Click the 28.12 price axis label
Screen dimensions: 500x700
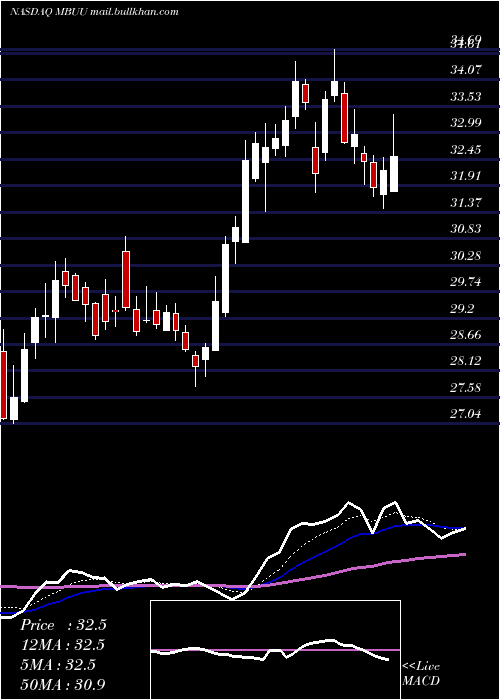466,361
